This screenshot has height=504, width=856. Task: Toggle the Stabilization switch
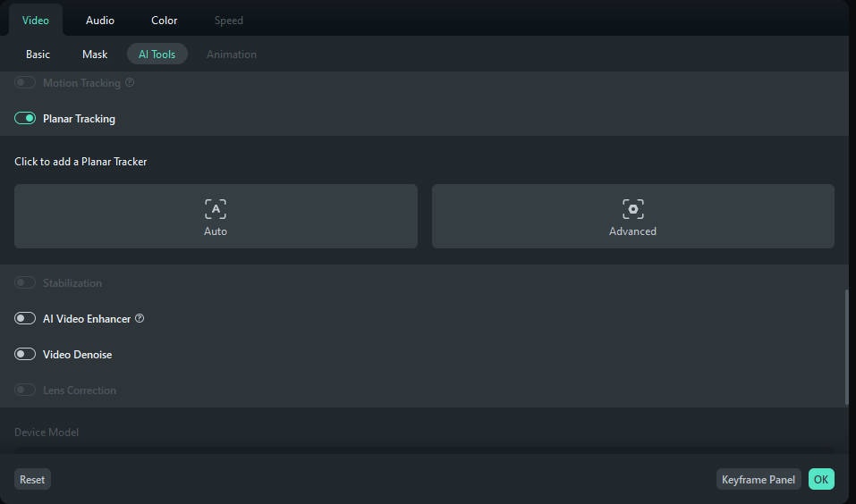click(25, 282)
